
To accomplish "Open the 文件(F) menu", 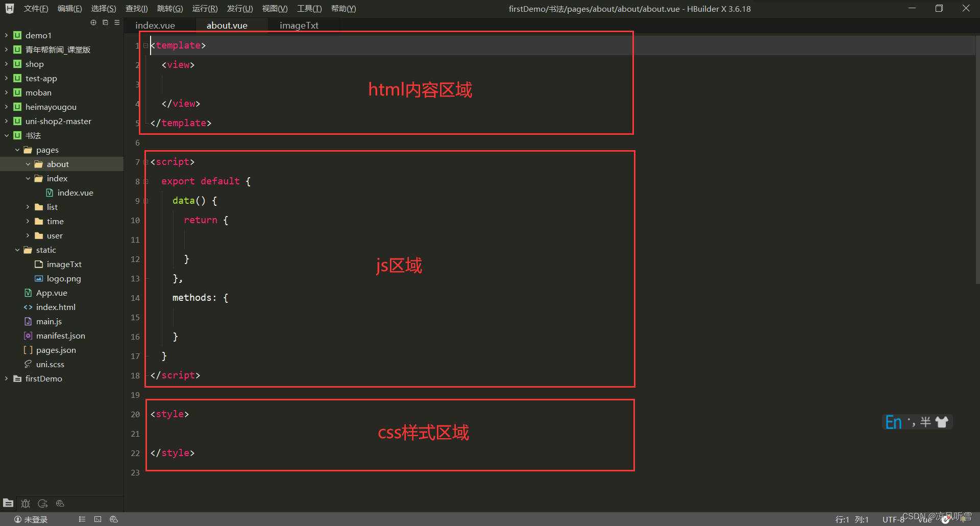I will pos(36,9).
